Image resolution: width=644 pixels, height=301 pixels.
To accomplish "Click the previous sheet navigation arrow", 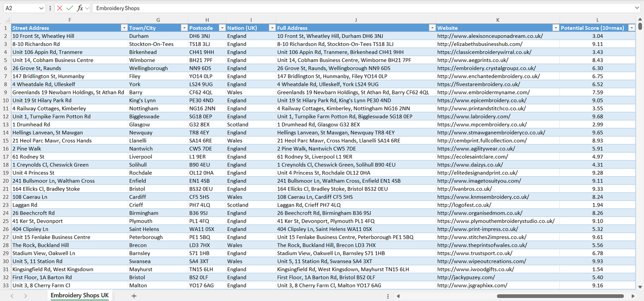I will click(12, 296).
